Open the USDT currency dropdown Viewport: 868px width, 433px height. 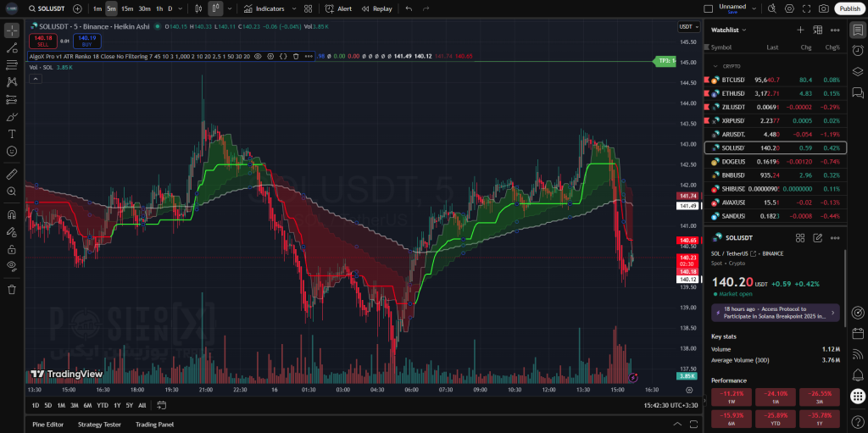(x=688, y=26)
